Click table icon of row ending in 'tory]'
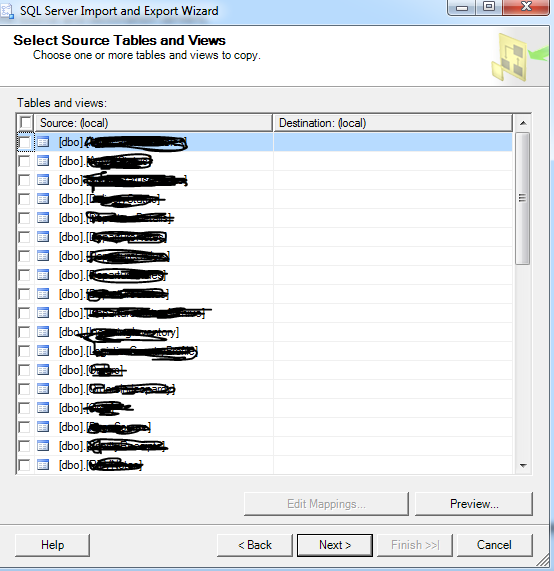This screenshot has width=554, height=571. [x=43, y=332]
